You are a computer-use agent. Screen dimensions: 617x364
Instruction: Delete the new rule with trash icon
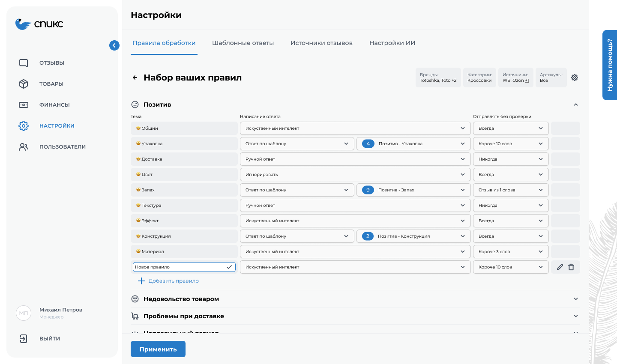[x=571, y=267]
